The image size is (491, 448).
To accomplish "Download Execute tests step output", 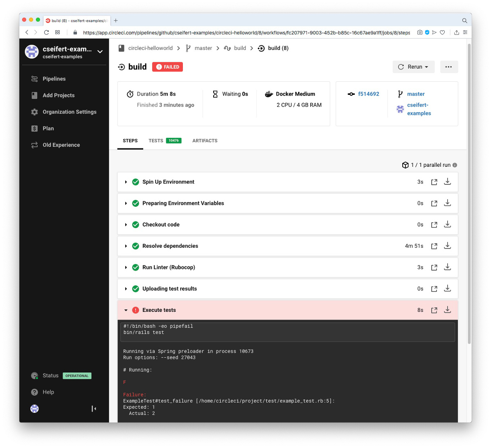I will pos(448,309).
